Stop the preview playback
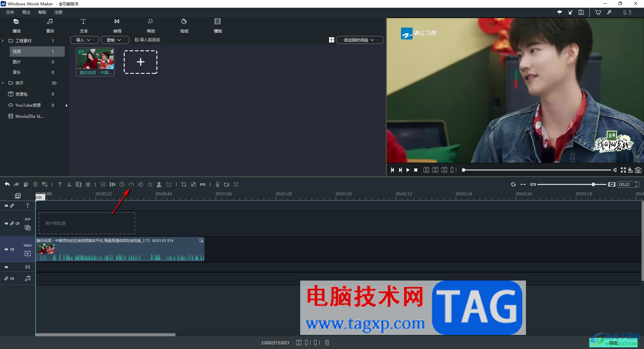The image size is (644, 349). pos(416,170)
